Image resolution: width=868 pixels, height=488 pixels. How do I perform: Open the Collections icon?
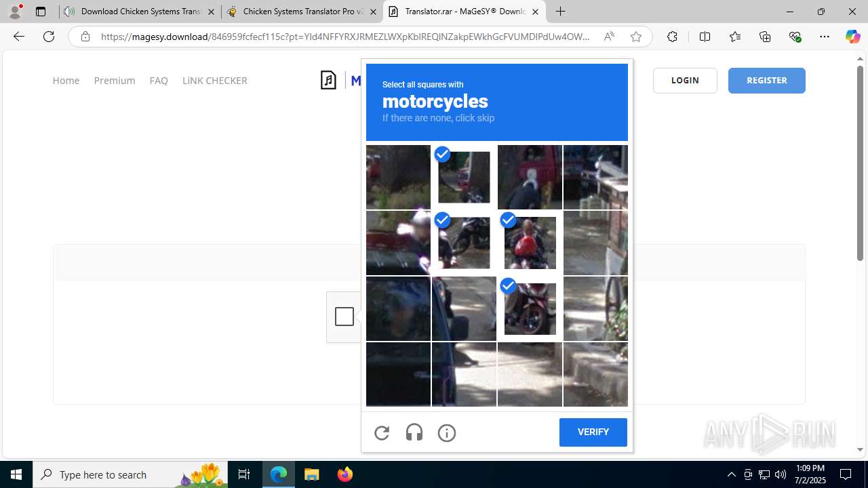(x=765, y=37)
